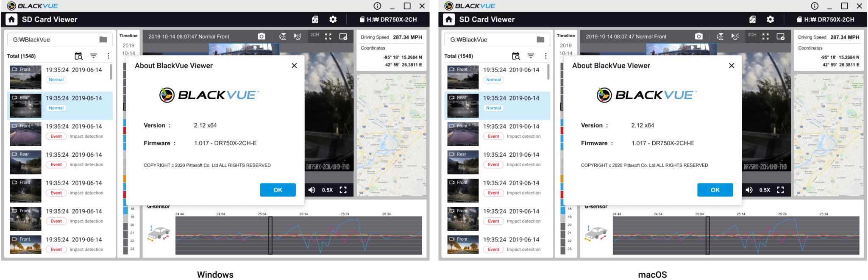This screenshot has height=280, width=868.
Task: Take a snapshot with camera icon, Windows viewer
Action: tap(262, 36)
